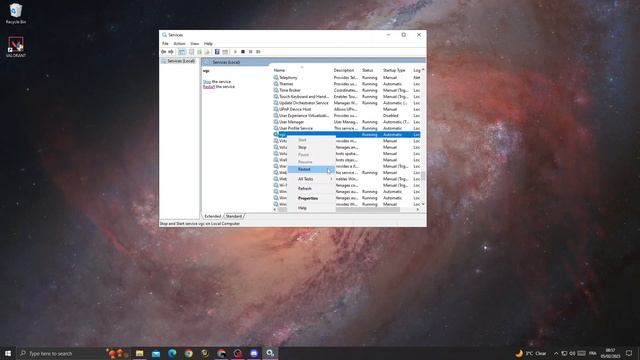Launch Microsoft Edge from the taskbar
The height and width of the screenshot is (360, 640).
(172, 353)
